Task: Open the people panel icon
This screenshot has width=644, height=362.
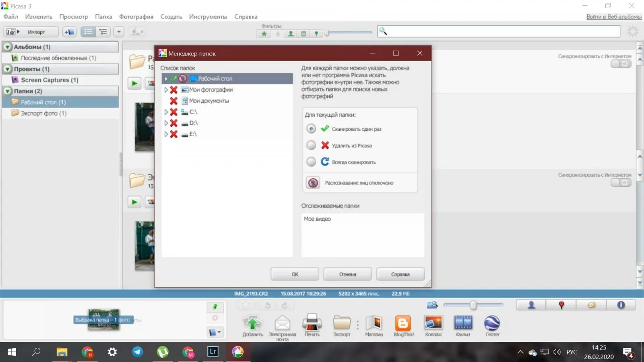Action: (531, 305)
